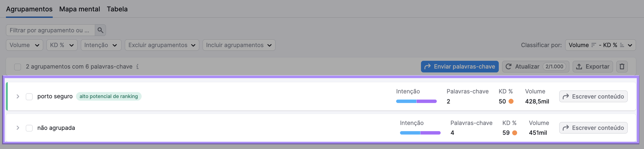Click the orange KD dot for porto seguro
644x149 pixels.
tap(511, 101)
